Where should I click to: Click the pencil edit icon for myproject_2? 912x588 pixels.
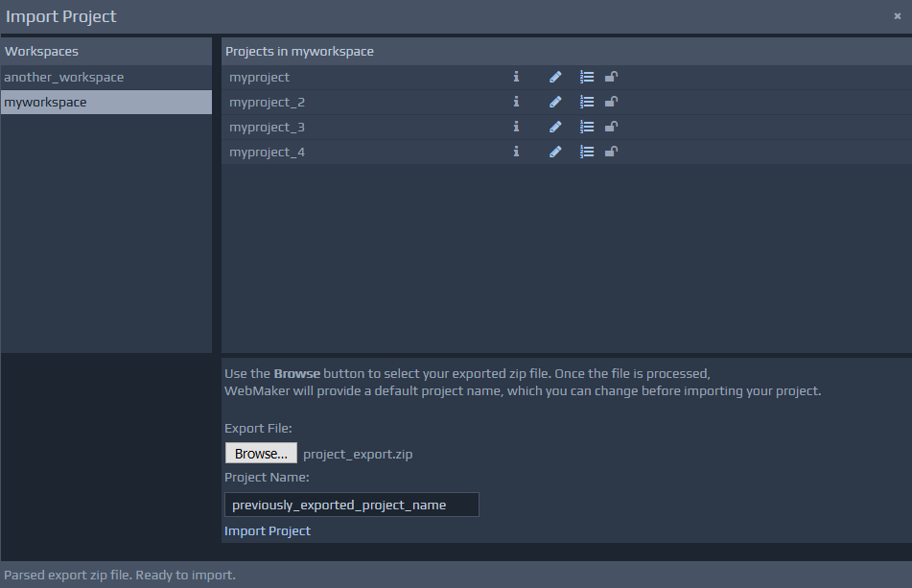pos(555,102)
